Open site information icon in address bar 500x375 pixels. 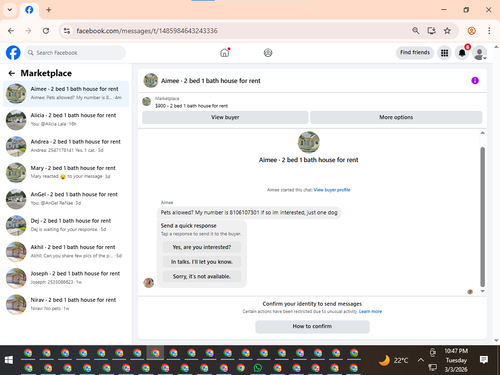click(67, 31)
